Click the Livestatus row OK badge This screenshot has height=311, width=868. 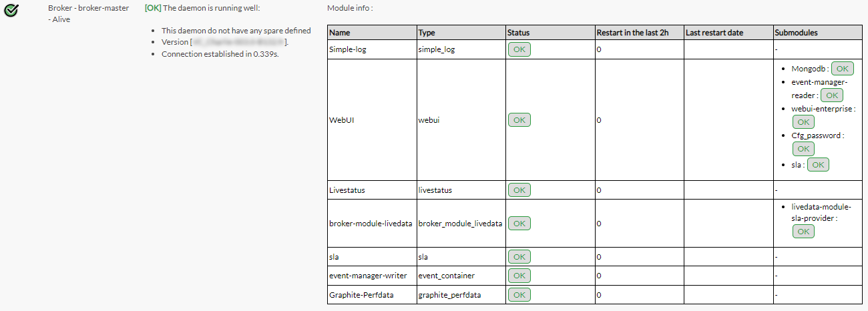519,190
